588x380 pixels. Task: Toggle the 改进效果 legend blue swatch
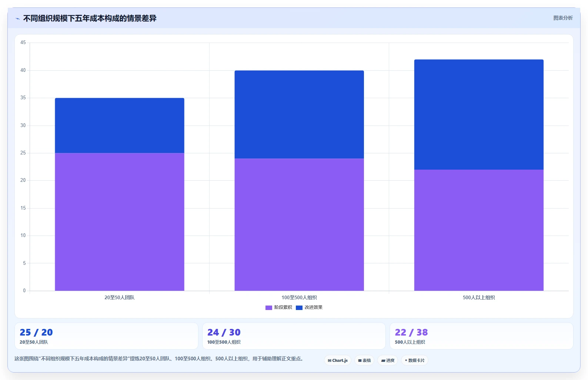[x=299, y=308]
